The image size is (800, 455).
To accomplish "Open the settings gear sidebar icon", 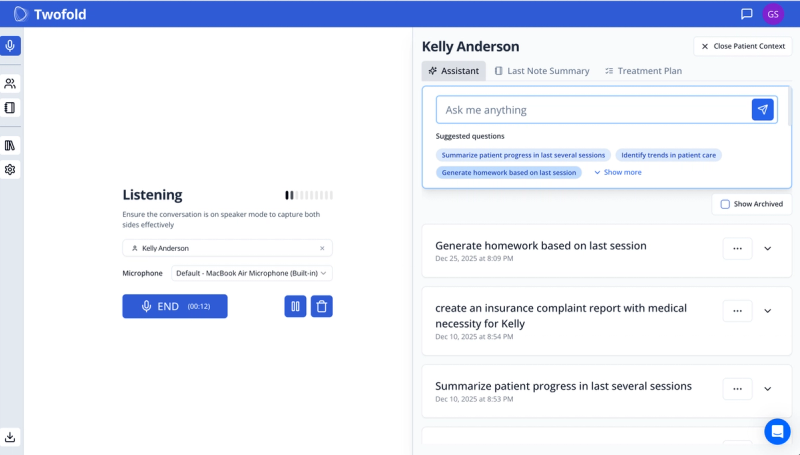I will coord(10,170).
